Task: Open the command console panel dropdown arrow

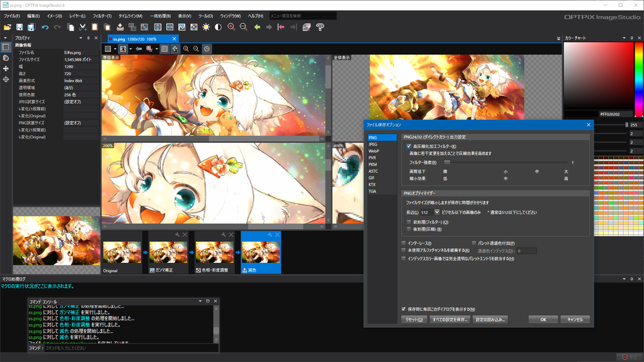Action: click(x=199, y=302)
